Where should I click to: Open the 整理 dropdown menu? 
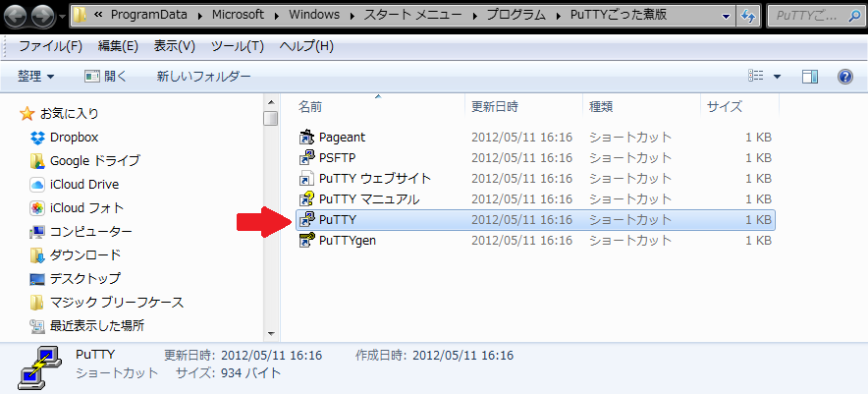click(35, 77)
